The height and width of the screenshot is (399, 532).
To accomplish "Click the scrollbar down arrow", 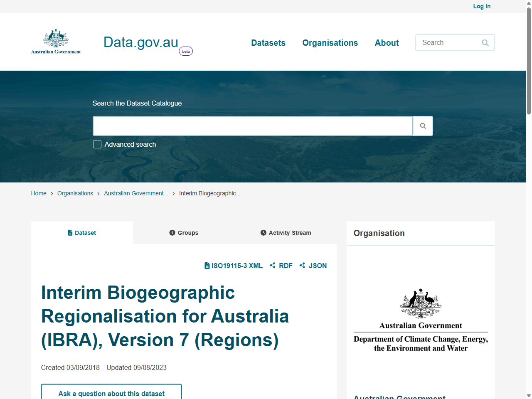I will (529, 396).
